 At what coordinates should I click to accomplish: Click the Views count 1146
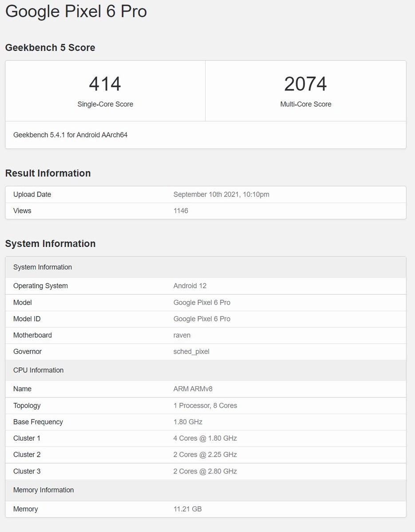point(181,211)
